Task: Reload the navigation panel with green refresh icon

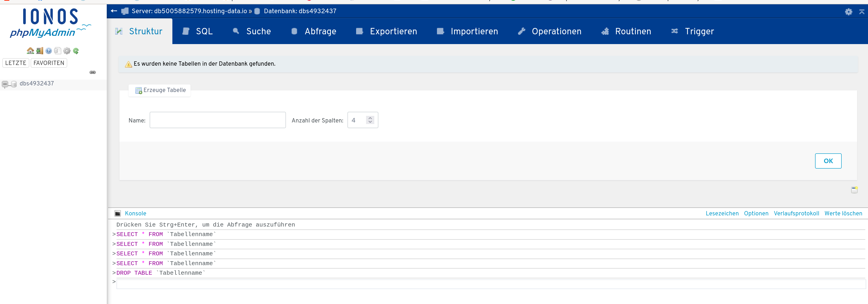Action: pyautogui.click(x=76, y=51)
